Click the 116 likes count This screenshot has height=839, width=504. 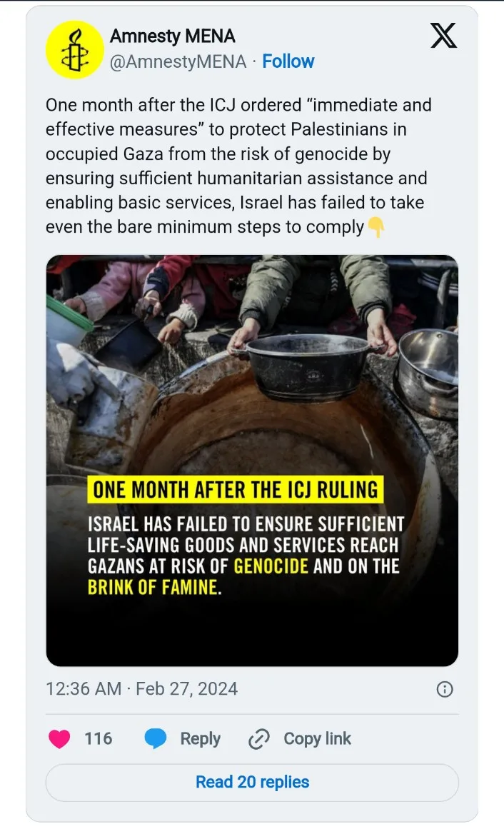tap(99, 739)
